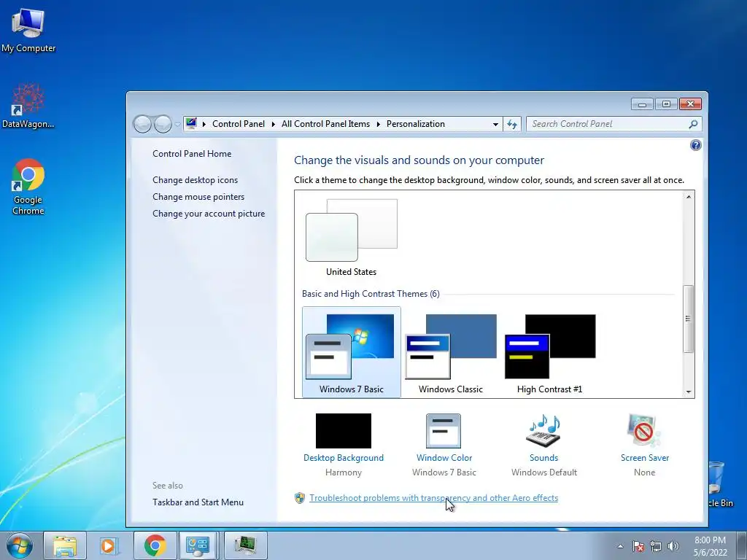Select the Recycle Bin desktop icon
The width and height of the screenshot is (747, 560).
719,484
